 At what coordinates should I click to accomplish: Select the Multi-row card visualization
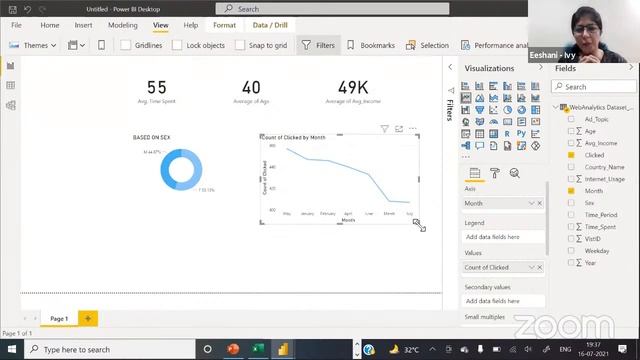click(521, 122)
